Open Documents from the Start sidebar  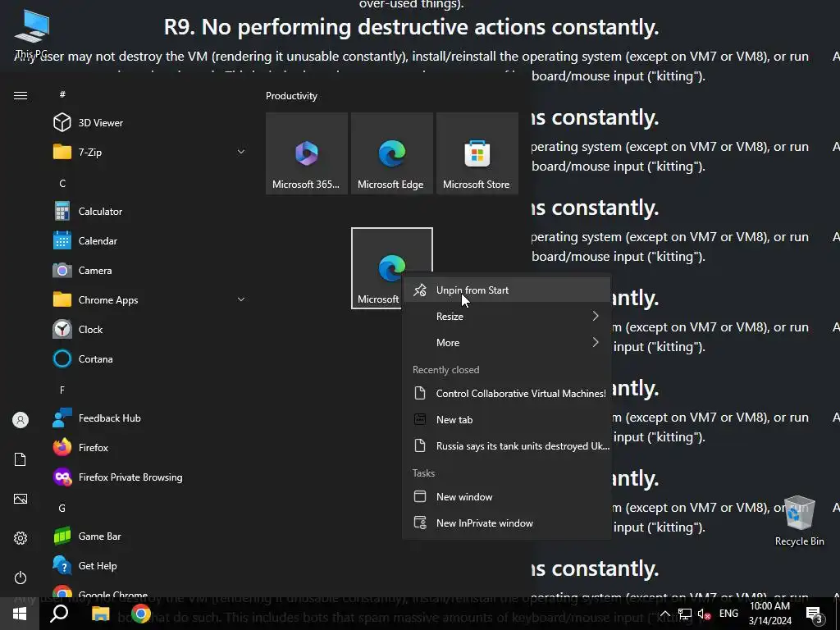[x=21, y=459]
